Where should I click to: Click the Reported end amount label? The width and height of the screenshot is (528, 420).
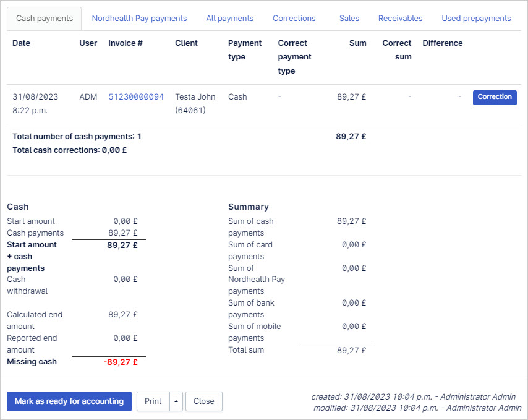pyautogui.click(x=32, y=344)
